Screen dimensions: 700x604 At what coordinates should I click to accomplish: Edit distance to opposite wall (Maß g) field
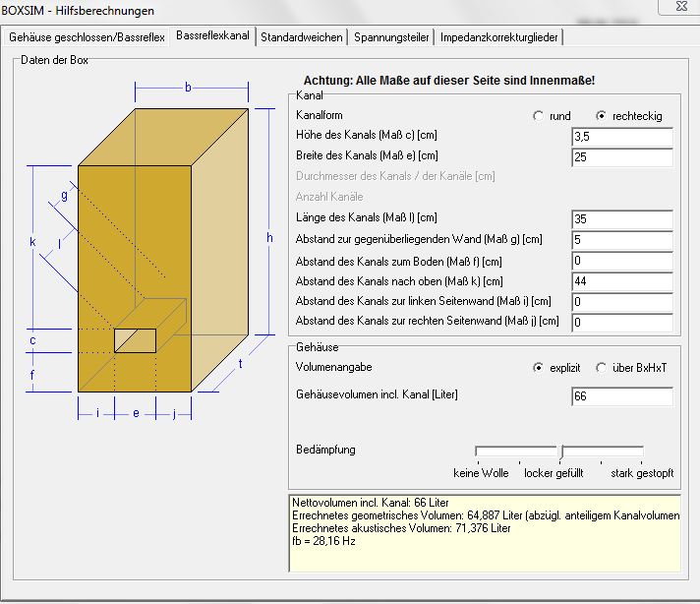pos(621,239)
